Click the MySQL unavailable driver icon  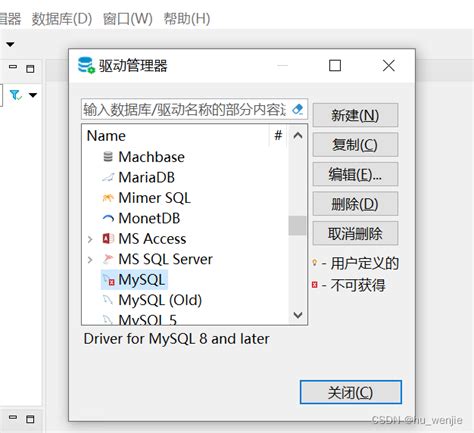click(x=109, y=280)
